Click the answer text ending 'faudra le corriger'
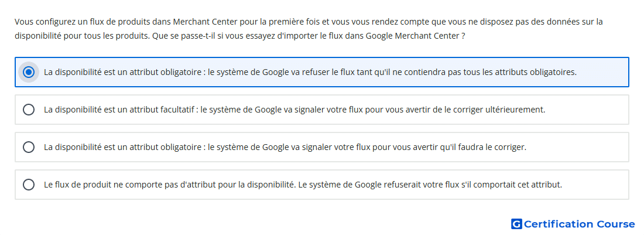The width and height of the screenshot is (644, 235). click(x=285, y=147)
